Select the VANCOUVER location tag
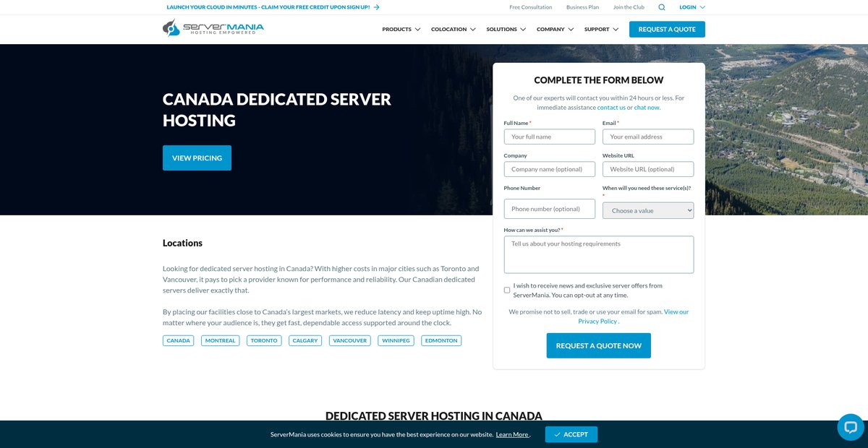Viewport: 868px width, 448px height. 350,340
